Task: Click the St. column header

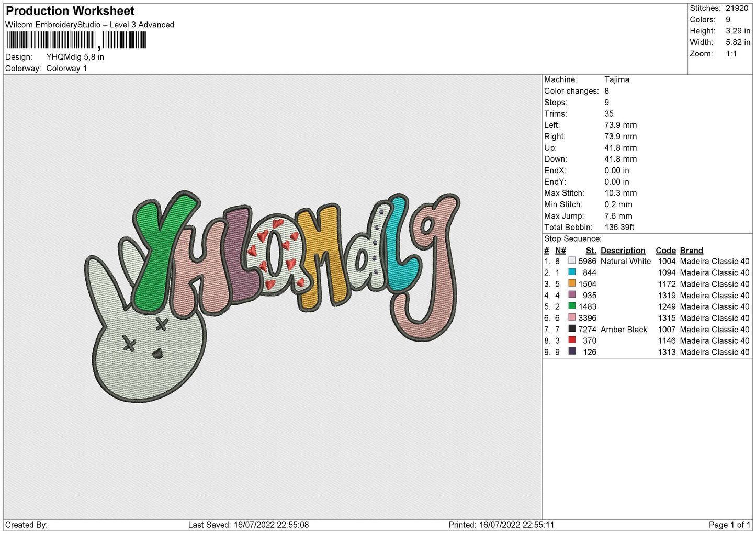Action: pos(591,251)
